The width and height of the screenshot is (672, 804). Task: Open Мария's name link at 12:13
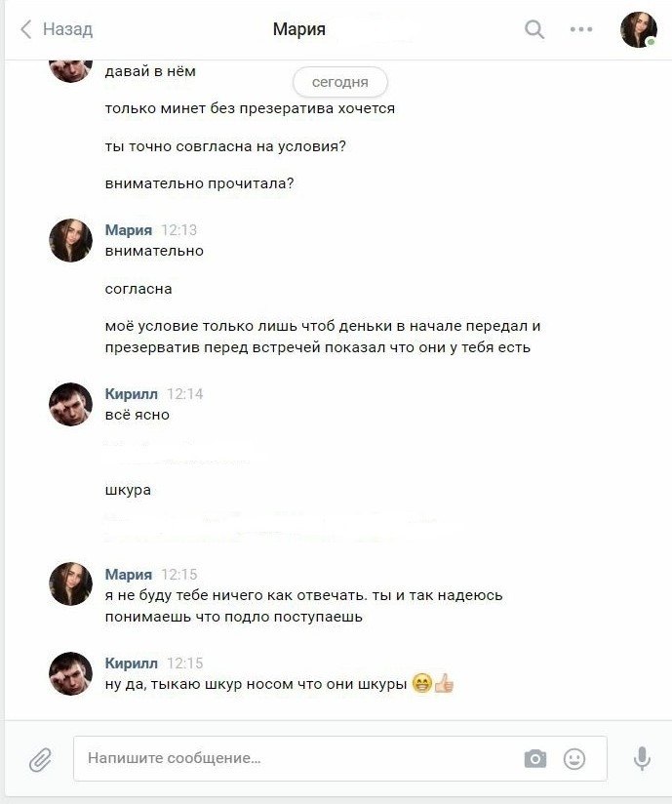[128, 229]
